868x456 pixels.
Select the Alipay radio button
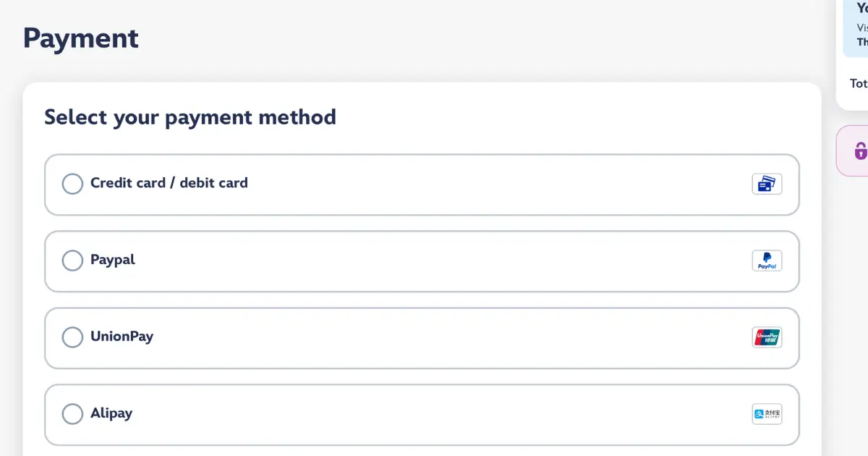tap(72, 414)
